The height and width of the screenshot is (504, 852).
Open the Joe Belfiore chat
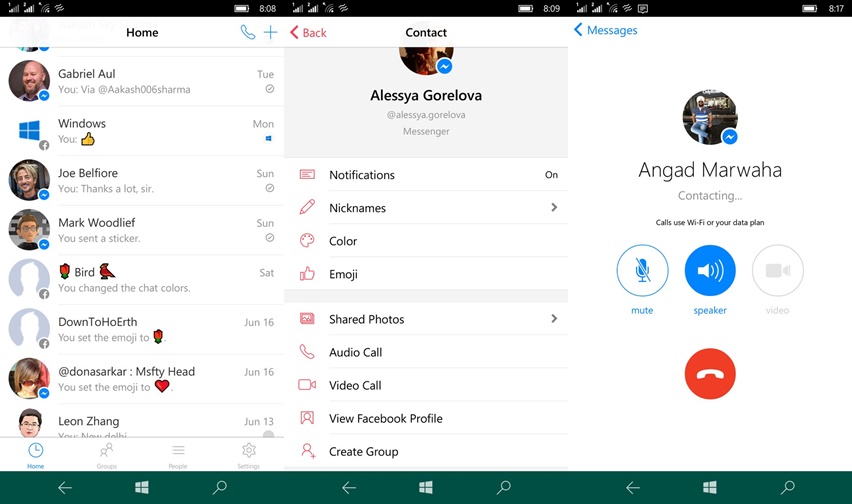click(142, 180)
